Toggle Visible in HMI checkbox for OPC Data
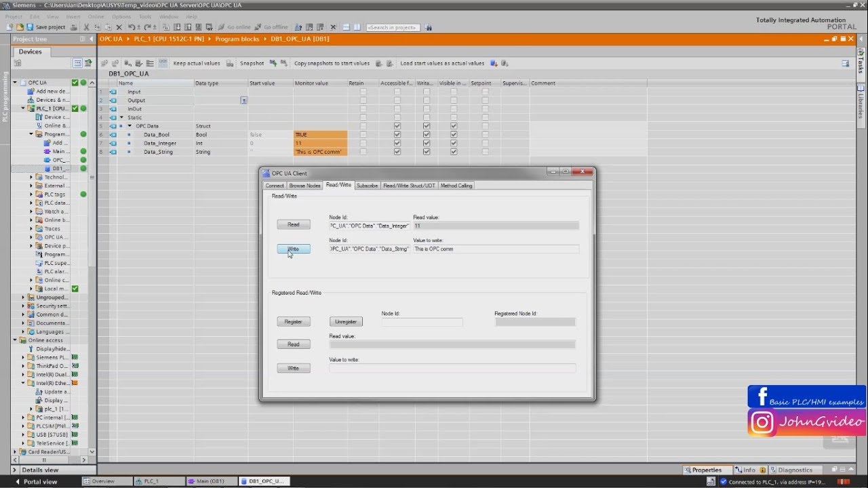The width and height of the screenshot is (868, 488). (x=454, y=125)
